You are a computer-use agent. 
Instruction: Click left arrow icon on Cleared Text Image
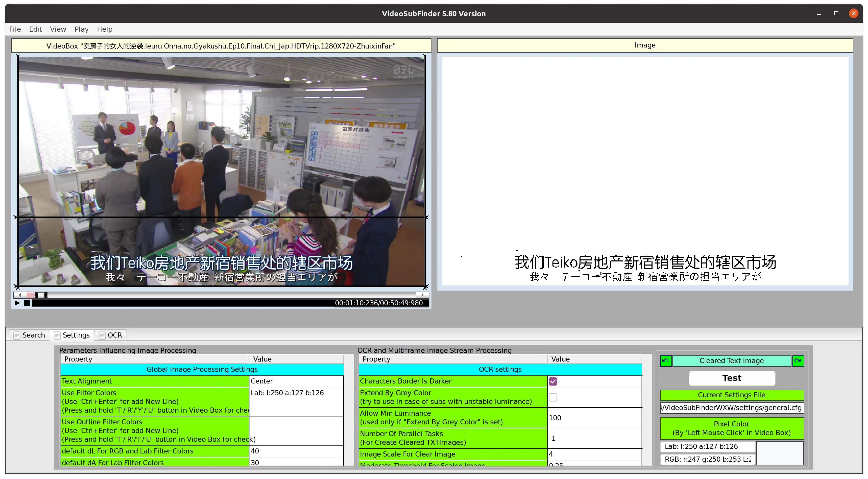click(x=665, y=361)
